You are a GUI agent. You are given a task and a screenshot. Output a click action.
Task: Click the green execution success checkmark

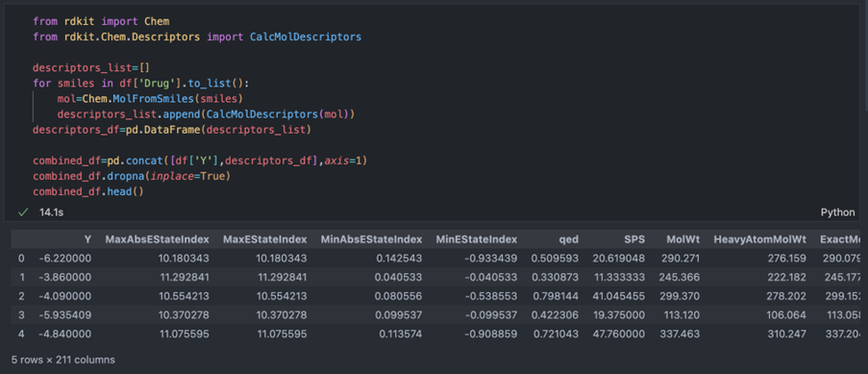pyautogui.click(x=23, y=212)
